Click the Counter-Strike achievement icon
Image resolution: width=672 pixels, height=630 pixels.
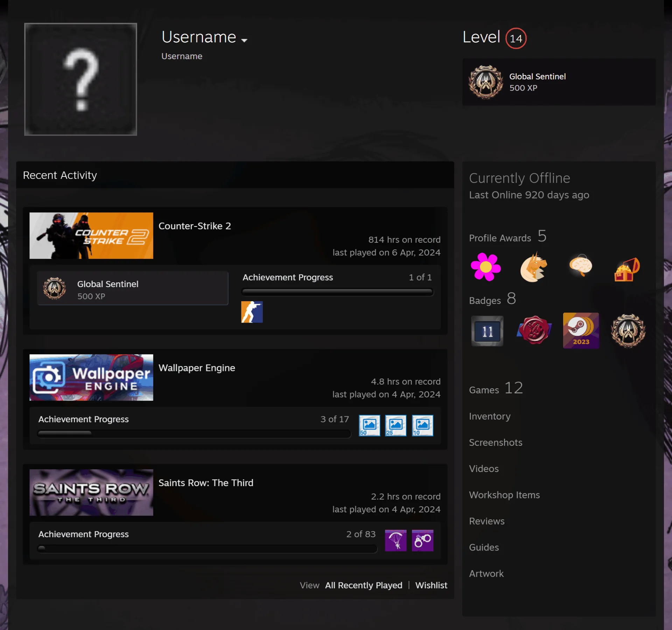click(252, 312)
